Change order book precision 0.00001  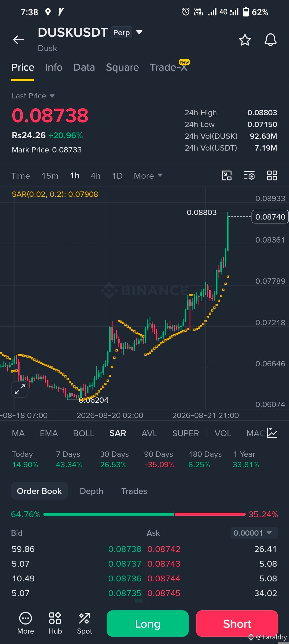[x=254, y=533]
